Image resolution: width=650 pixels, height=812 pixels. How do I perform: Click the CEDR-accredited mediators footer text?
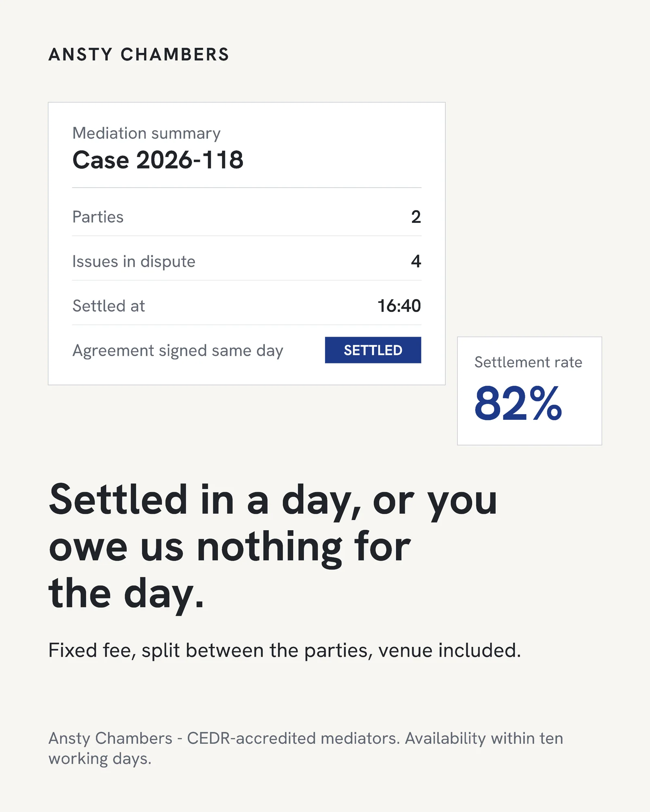tap(293, 738)
